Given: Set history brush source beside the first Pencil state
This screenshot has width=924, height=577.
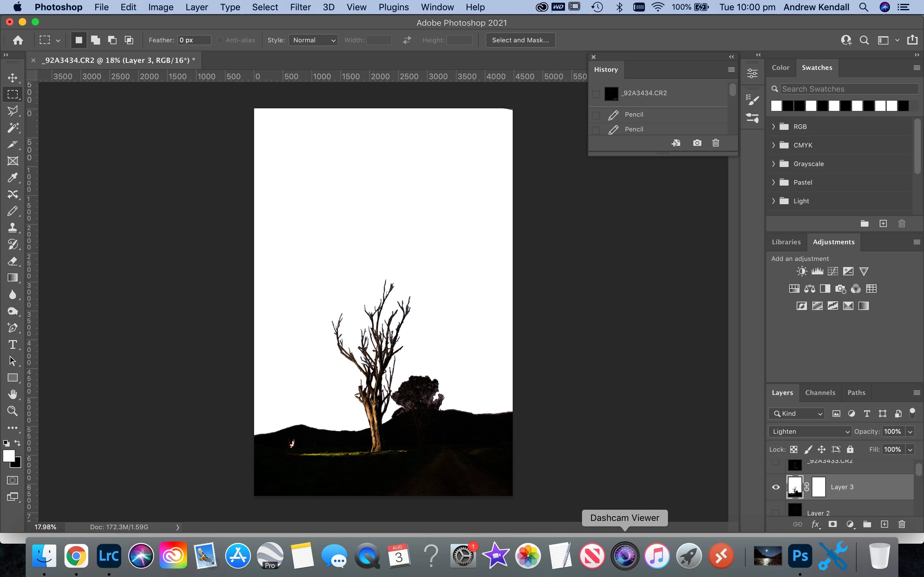Looking at the screenshot, I should coord(596,115).
